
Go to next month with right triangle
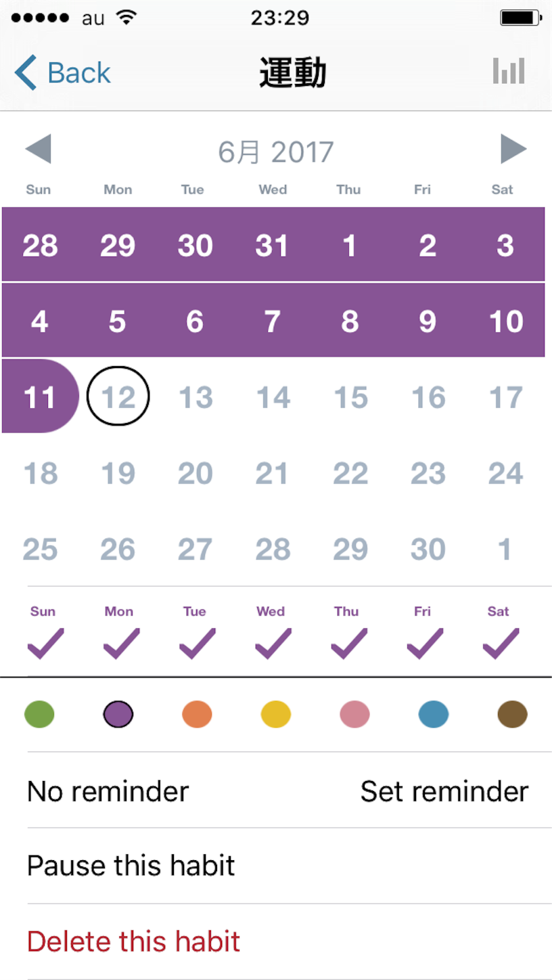(513, 149)
